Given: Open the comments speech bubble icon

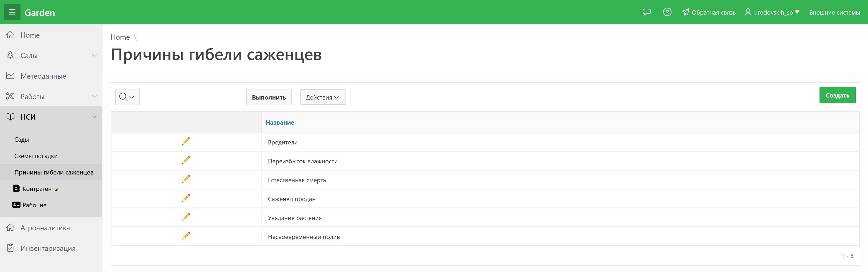Looking at the screenshot, I should click(646, 12).
